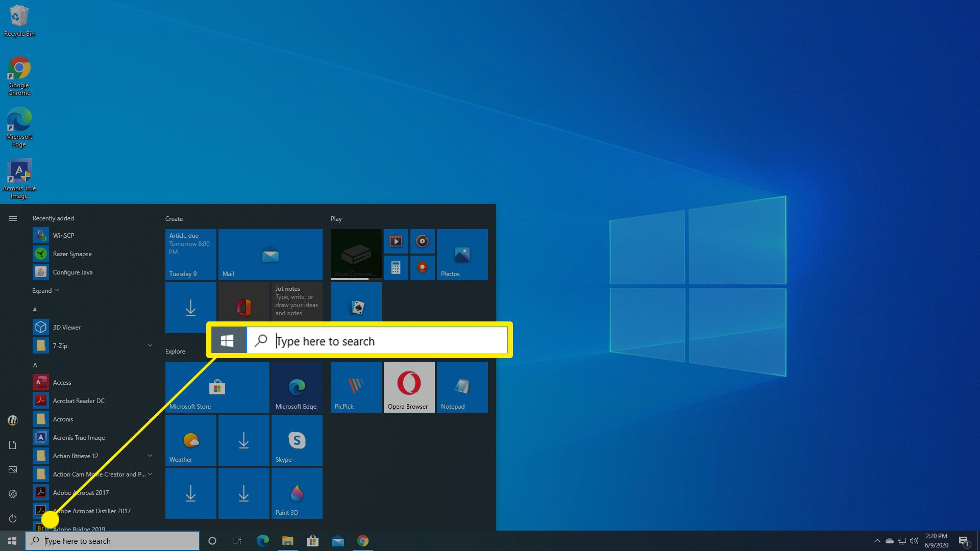This screenshot has height=551, width=980.
Task: Open Configure Java from Start menu
Action: [72, 272]
